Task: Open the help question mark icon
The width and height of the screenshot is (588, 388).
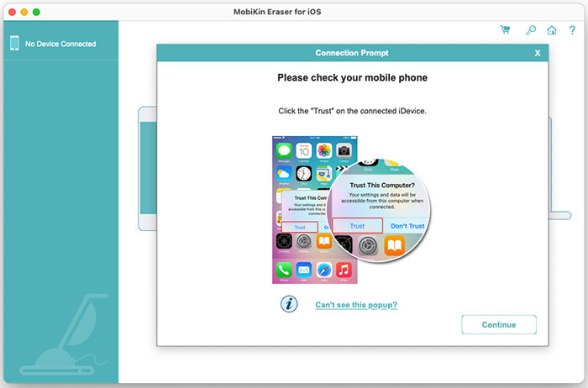Action: coord(573,30)
